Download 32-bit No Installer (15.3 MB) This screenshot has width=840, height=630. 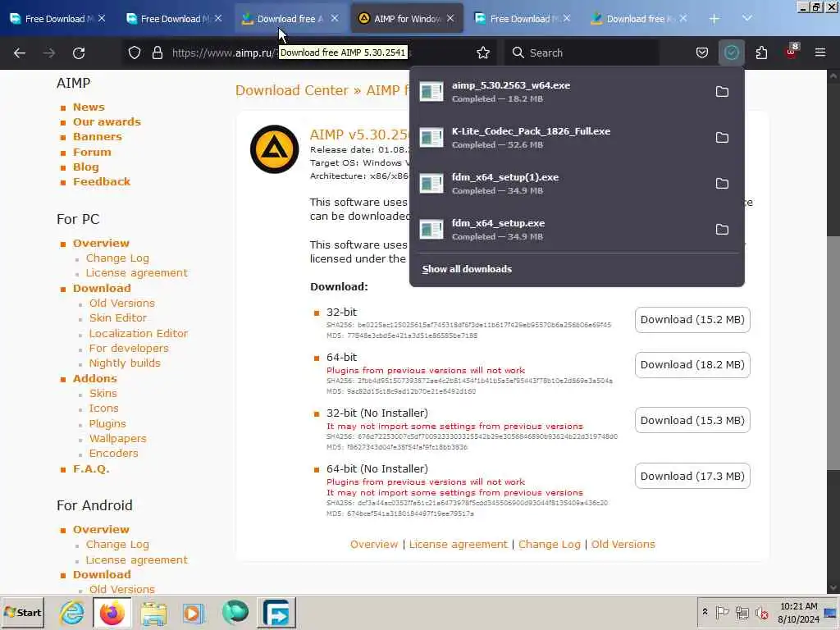[x=692, y=420]
